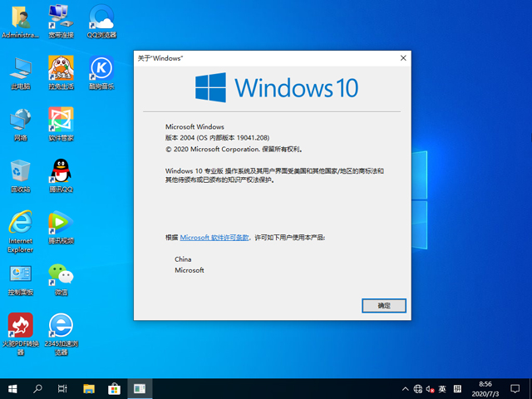Viewport: 532px width, 399px height.
Task: Launch 微信 WeChat shortcut
Action: coord(61,279)
